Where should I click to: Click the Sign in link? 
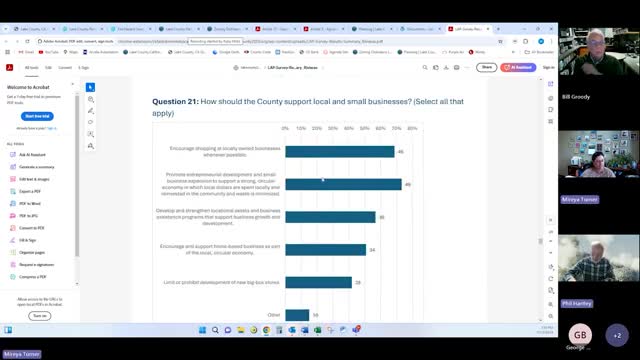[x=548, y=67]
